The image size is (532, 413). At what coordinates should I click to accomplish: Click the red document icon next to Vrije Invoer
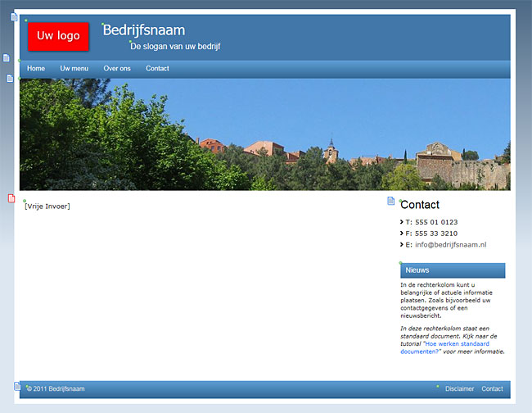pos(11,198)
